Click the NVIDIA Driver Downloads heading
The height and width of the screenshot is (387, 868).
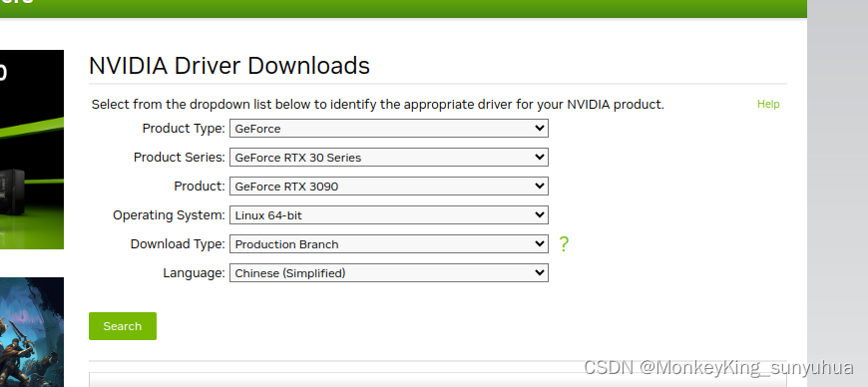pos(229,65)
